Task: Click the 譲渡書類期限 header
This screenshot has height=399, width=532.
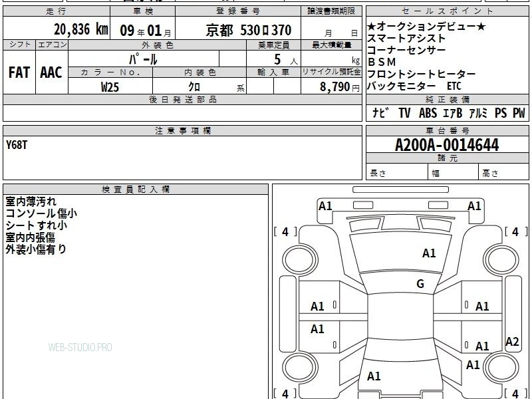Action: [331, 11]
